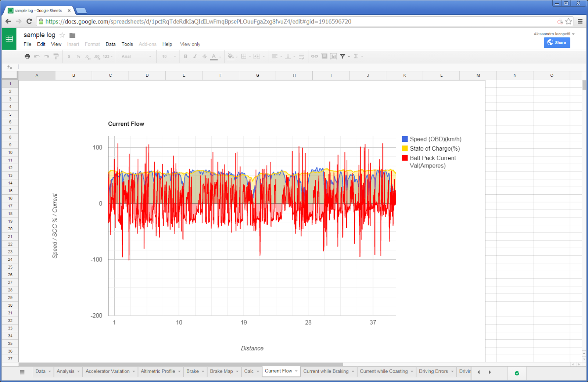
Task: Format values as percent
Action: pos(78,56)
